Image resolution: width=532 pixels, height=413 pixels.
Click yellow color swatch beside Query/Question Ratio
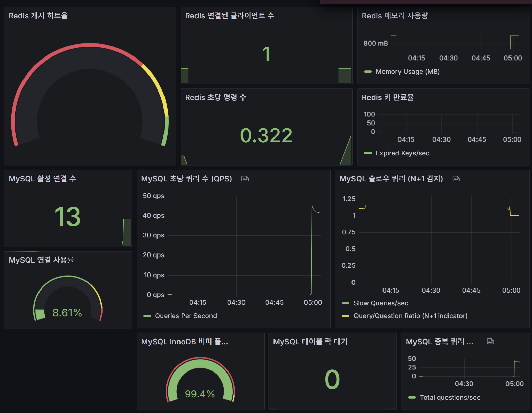pos(345,316)
